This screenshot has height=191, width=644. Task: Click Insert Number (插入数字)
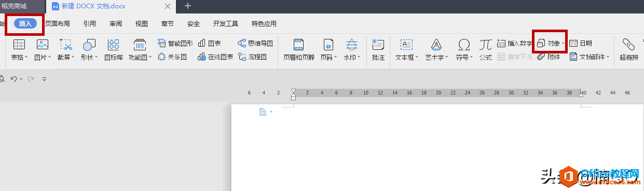515,44
